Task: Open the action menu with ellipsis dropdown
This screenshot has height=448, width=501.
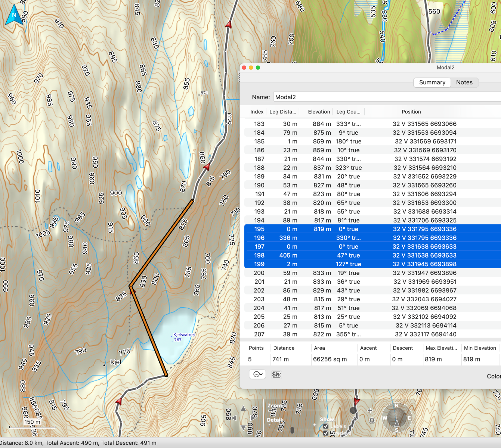Action: tap(257, 374)
